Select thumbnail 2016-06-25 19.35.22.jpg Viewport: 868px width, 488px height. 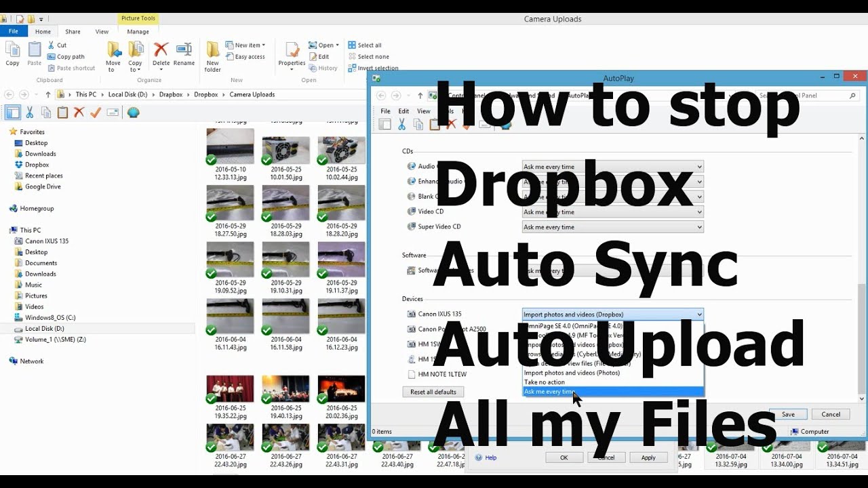[231, 399]
